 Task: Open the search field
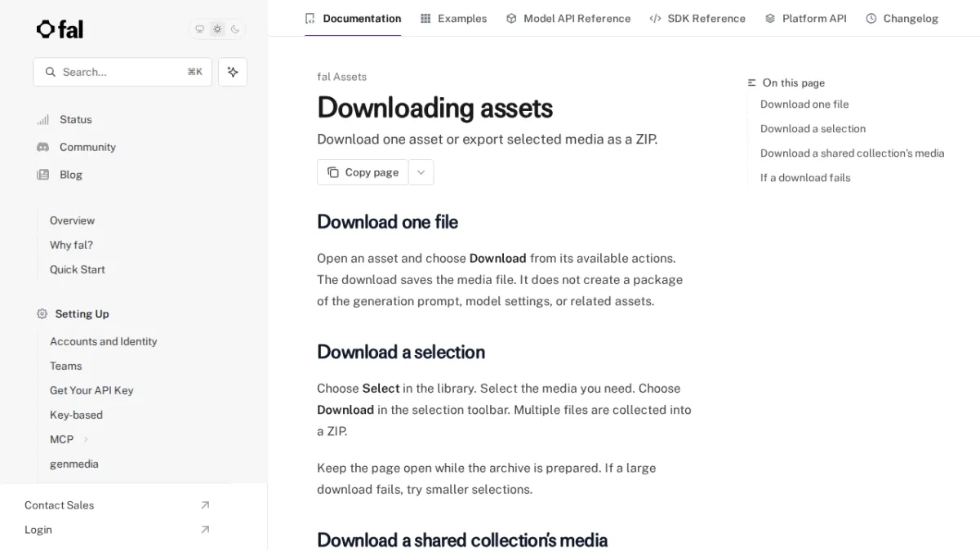click(x=122, y=72)
